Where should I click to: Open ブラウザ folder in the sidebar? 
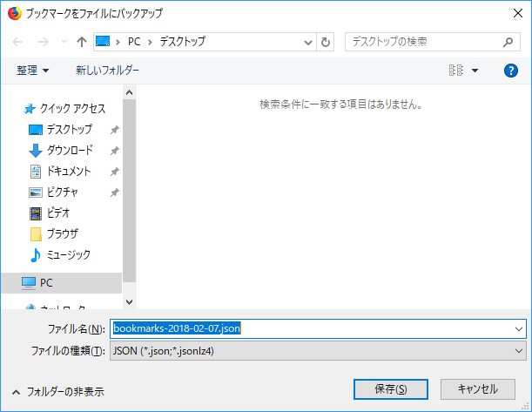[x=62, y=233]
